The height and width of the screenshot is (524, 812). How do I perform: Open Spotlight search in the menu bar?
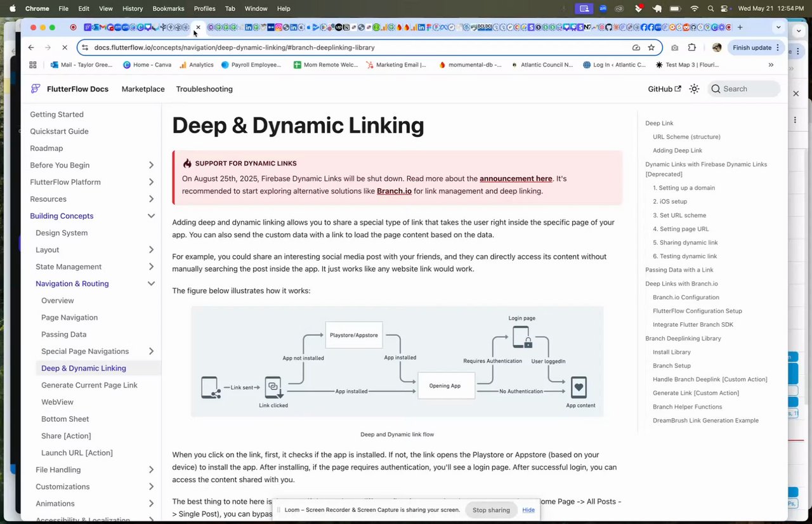coord(710,9)
